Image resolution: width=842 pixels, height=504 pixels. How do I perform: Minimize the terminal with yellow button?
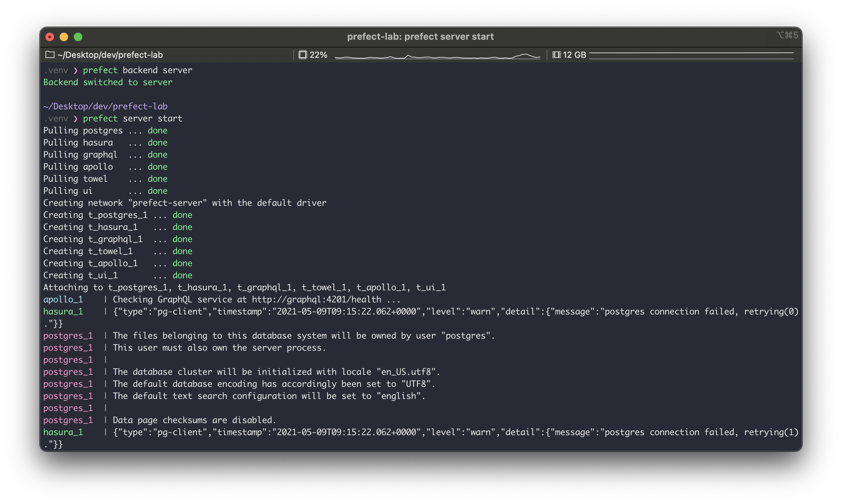[64, 37]
